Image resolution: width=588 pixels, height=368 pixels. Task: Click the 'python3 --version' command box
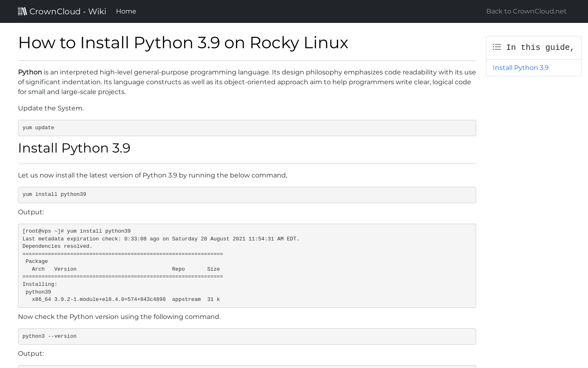[x=247, y=336]
